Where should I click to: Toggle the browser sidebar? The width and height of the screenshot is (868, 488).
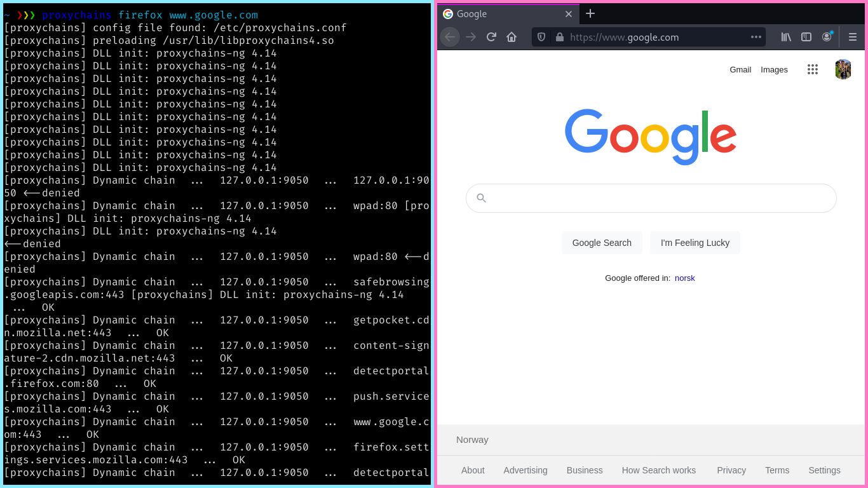coord(806,37)
